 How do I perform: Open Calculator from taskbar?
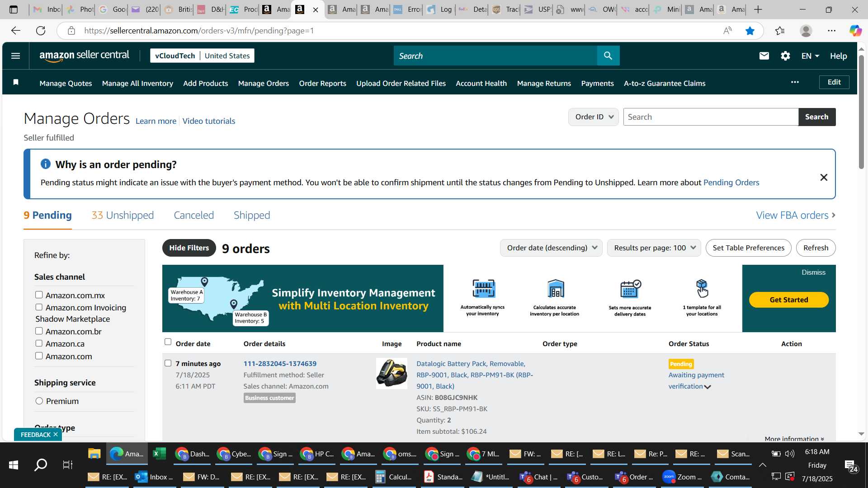click(x=394, y=477)
